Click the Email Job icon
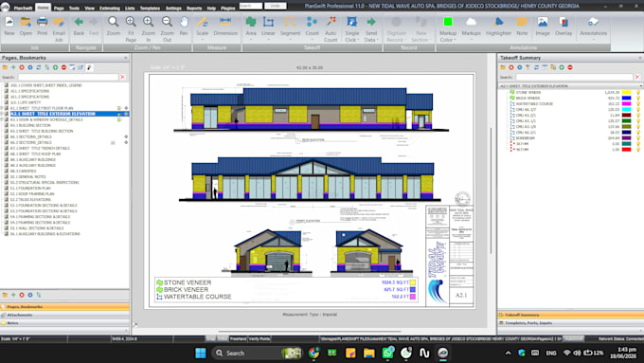This screenshot has width=644, height=363. (x=59, y=29)
